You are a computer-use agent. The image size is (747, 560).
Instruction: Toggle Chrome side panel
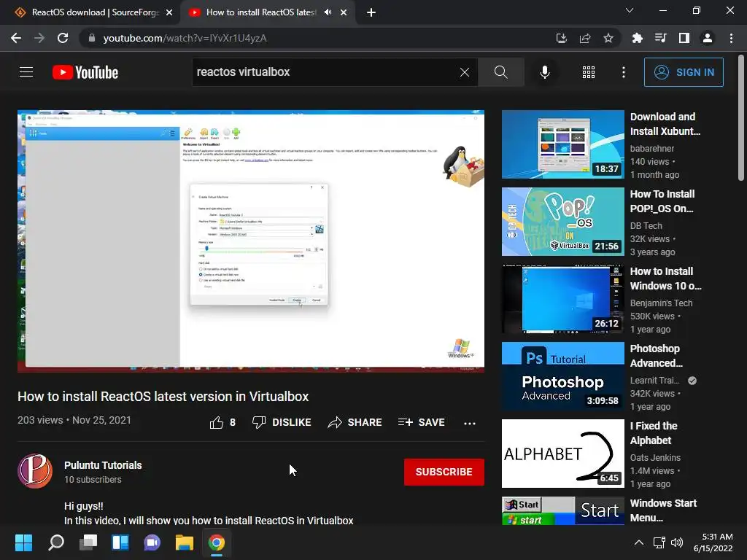coord(684,38)
